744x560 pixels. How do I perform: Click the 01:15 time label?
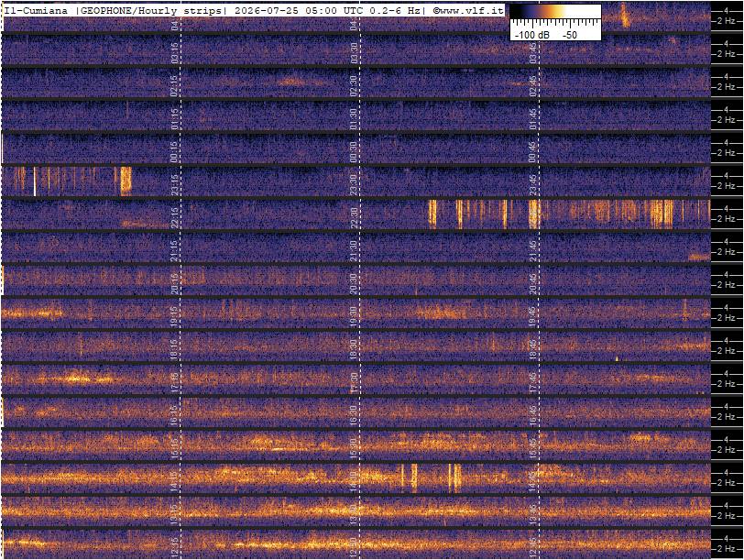pos(174,118)
